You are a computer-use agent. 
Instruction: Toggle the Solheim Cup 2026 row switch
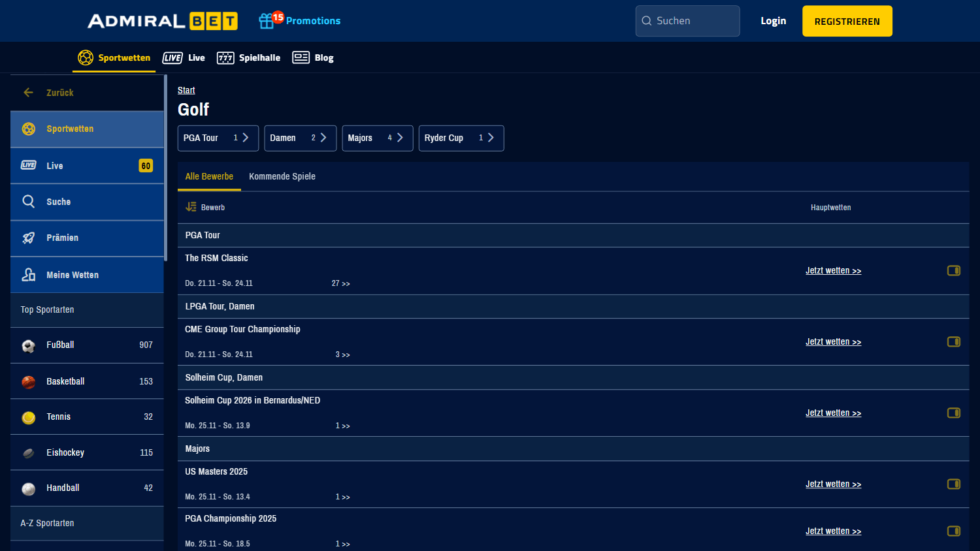coord(954,413)
